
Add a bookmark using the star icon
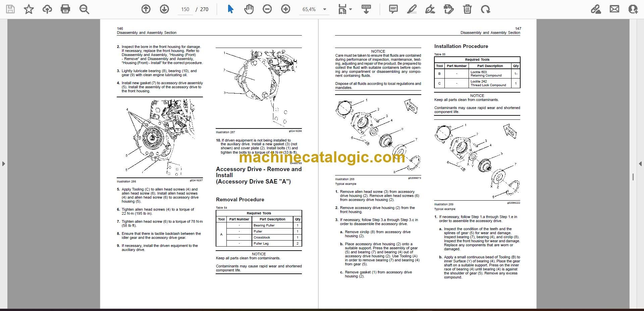click(x=29, y=9)
